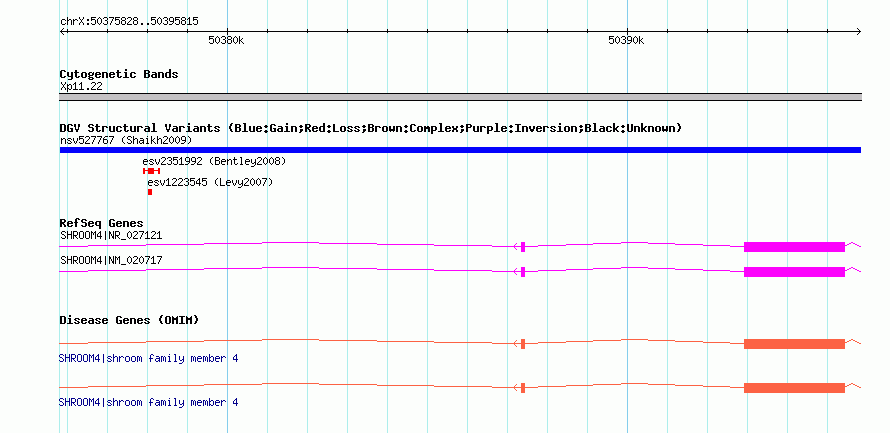890x433 pixels.
Task: Select the upper orange OMIM large exon
Action: coord(794,344)
